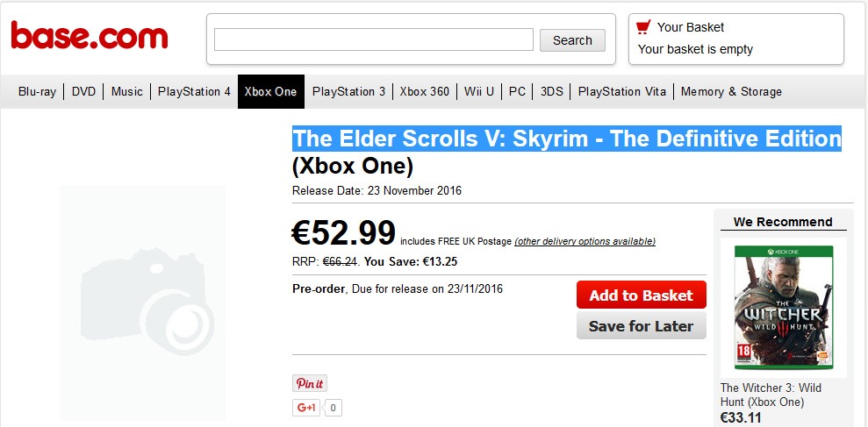Click the Pin it button icon
This screenshot has height=427, width=868.
click(310, 383)
